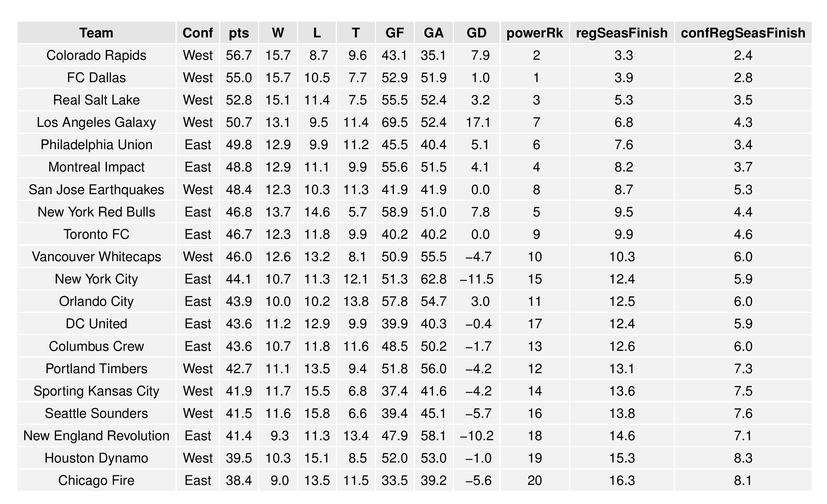Select the Vancouver Whitecaps team cell
The image size is (827, 504).
coord(96,257)
